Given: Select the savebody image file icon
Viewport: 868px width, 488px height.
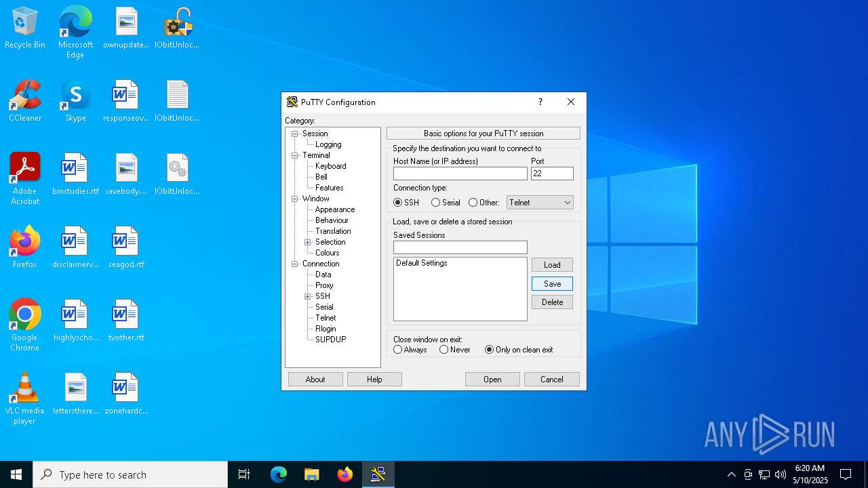Looking at the screenshot, I should pos(126,175).
